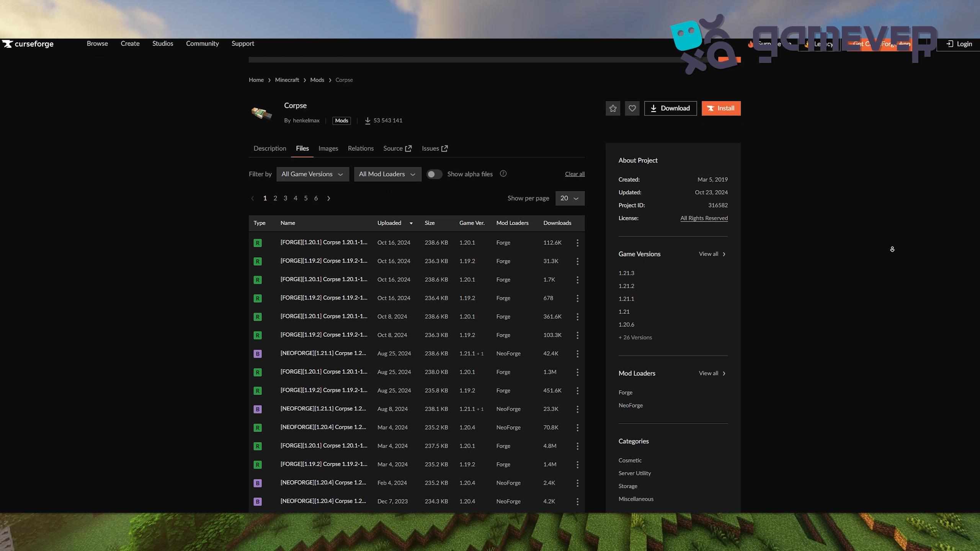Open options menu for first Forge 1.20.1 file
The image size is (980, 551).
pyautogui.click(x=577, y=243)
